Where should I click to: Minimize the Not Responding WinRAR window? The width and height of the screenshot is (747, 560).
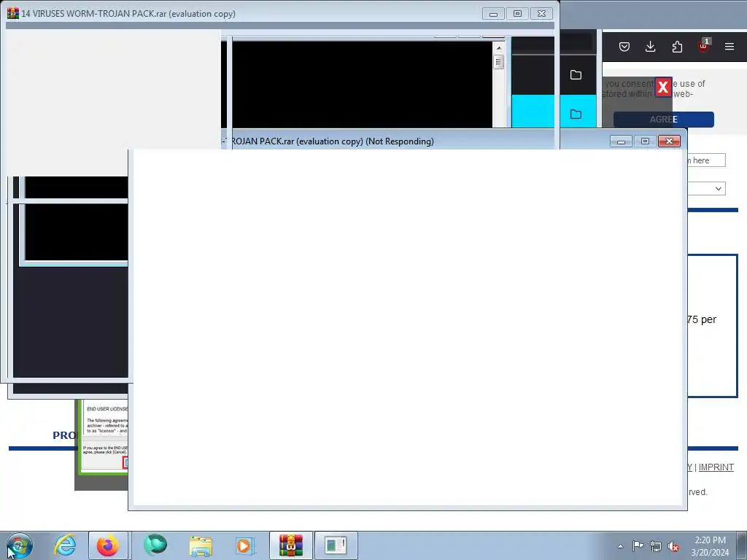pyautogui.click(x=622, y=141)
